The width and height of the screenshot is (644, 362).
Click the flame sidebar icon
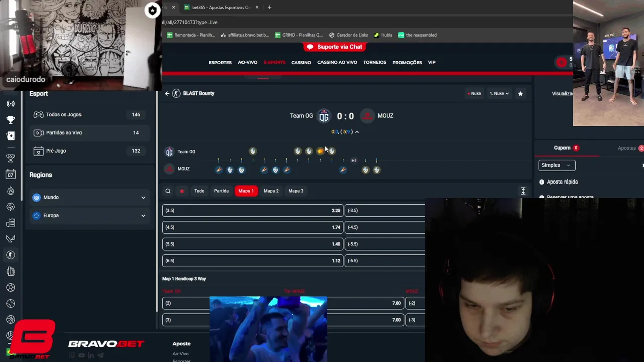point(10,191)
